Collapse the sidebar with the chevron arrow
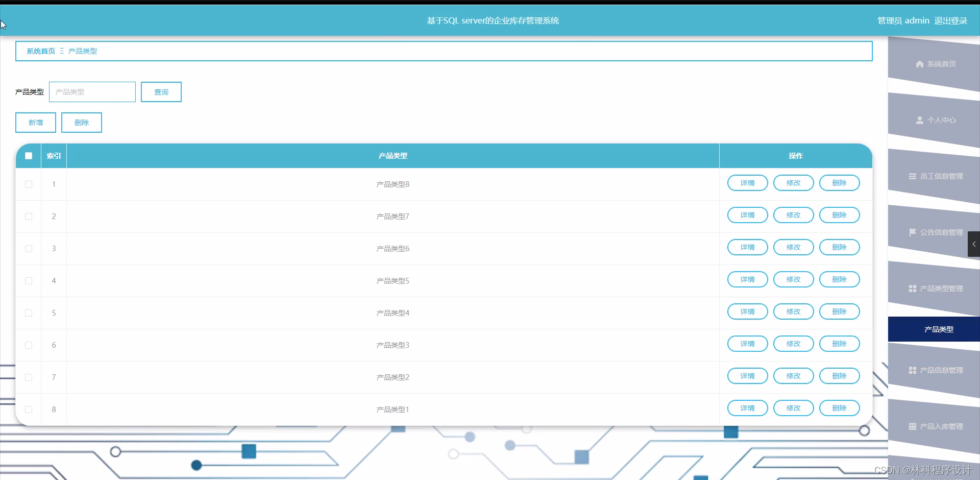Image resolution: width=980 pixels, height=480 pixels. click(974, 244)
